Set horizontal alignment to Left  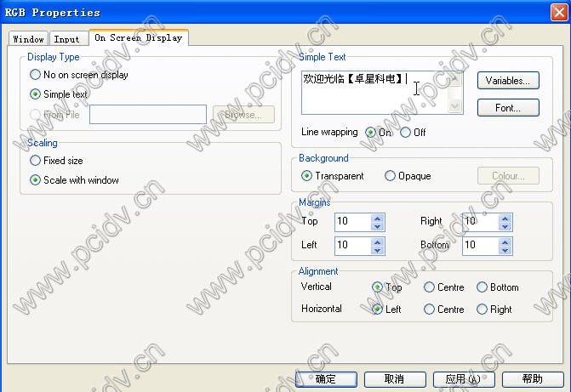click(x=386, y=310)
